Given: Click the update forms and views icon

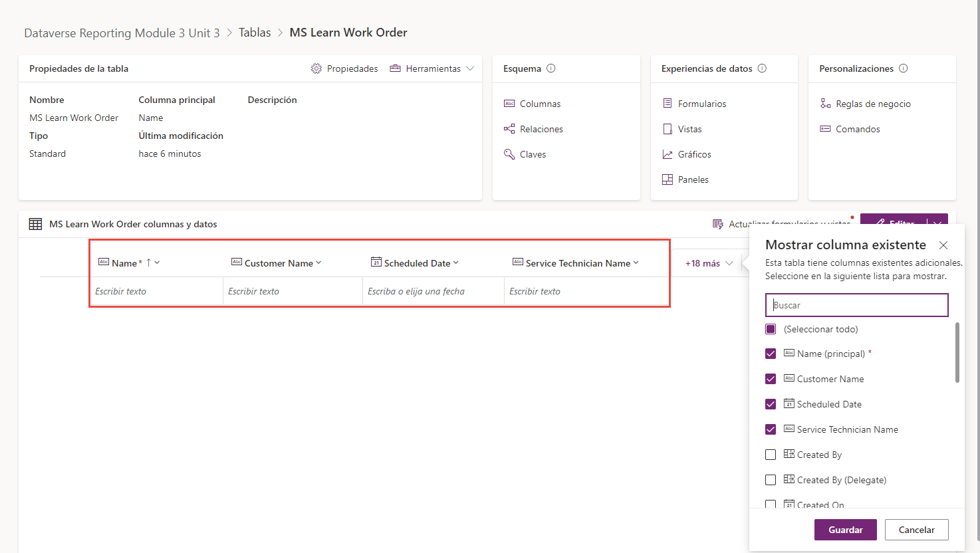Looking at the screenshot, I should [718, 224].
